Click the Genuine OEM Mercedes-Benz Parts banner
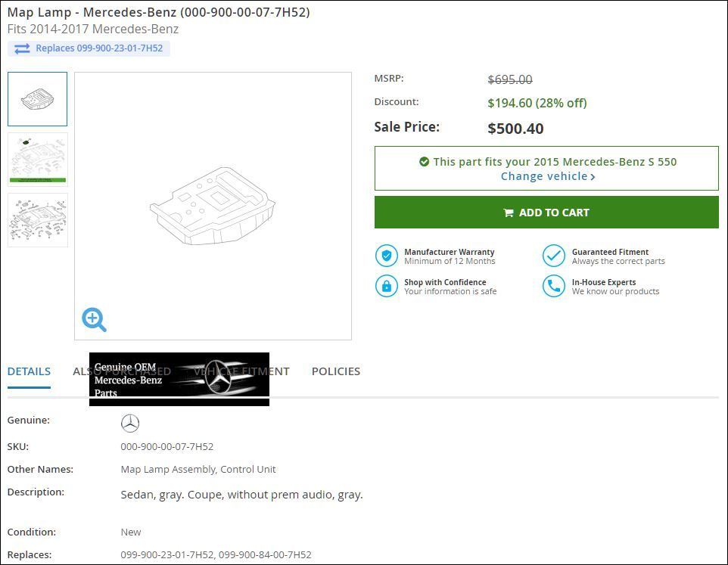Screen dimensions: 728x565 click(x=179, y=379)
